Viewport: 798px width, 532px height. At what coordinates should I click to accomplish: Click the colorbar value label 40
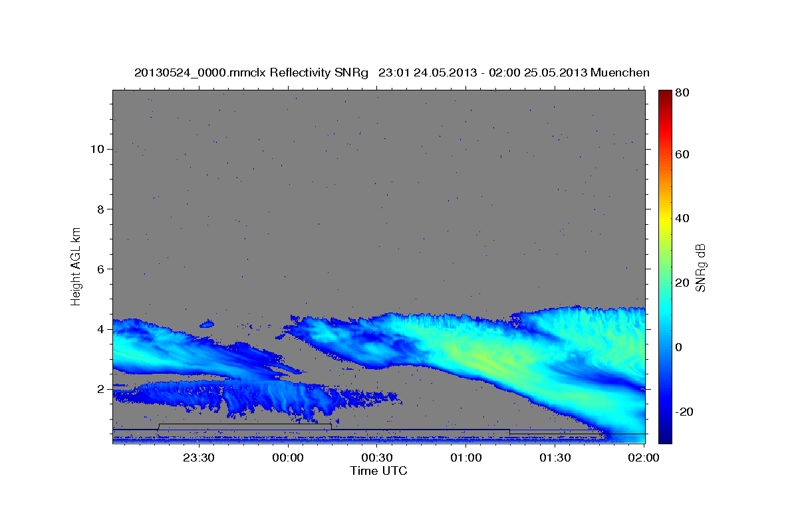682,218
